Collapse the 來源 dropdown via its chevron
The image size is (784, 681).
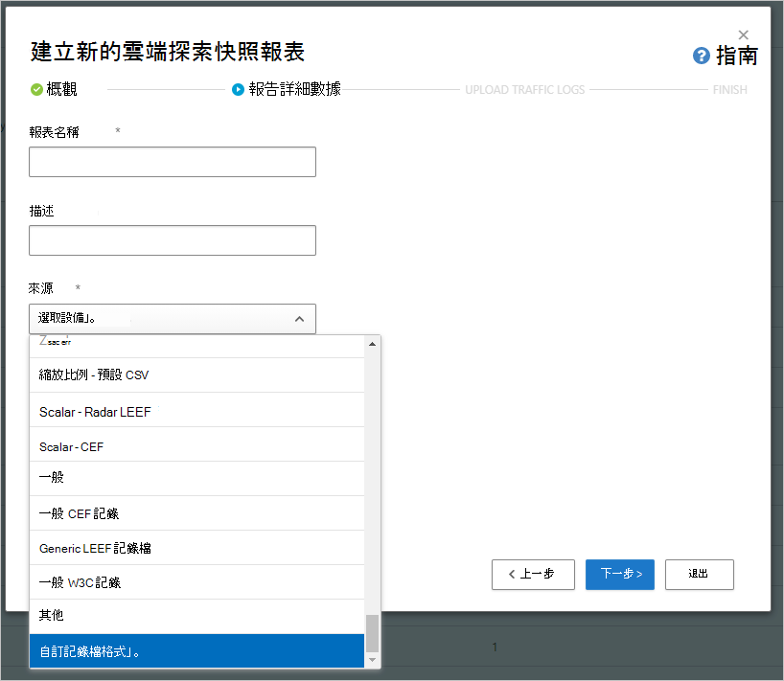[x=300, y=319]
